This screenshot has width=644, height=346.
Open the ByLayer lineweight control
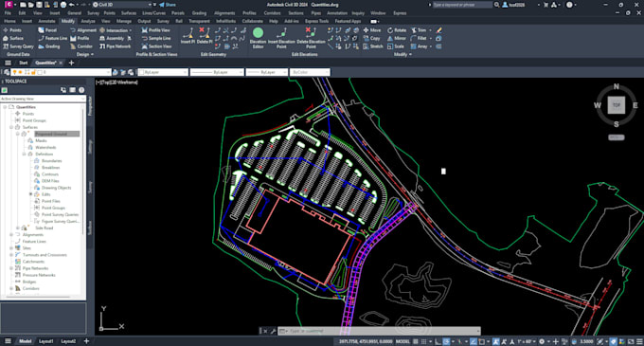(266, 72)
